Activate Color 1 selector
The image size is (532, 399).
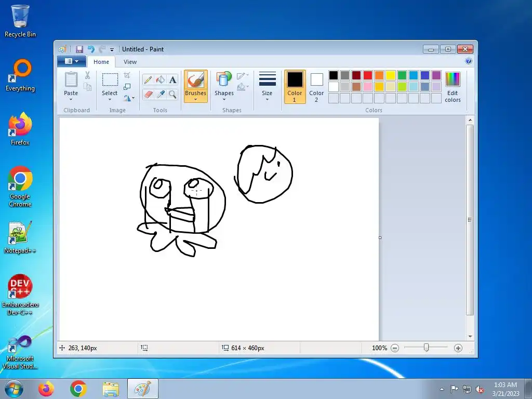pos(295,87)
